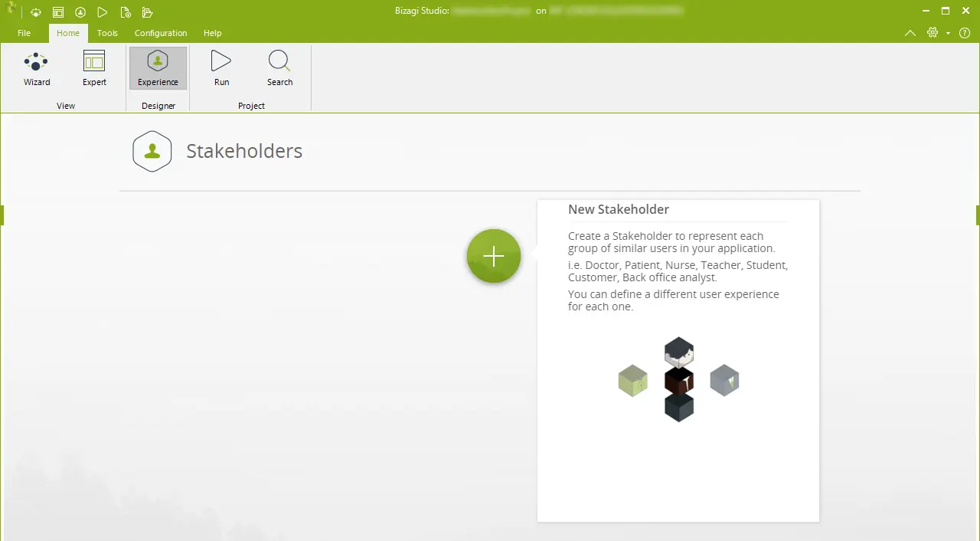Open the File menu
Viewport: 980px width, 541px height.
[x=24, y=33]
